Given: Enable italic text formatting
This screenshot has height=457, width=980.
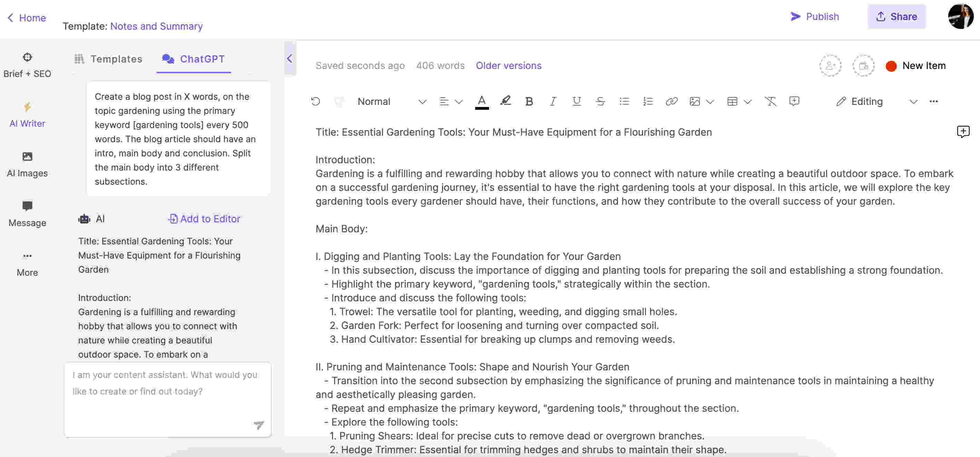Looking at the screenshot, I should pos(552,101).
